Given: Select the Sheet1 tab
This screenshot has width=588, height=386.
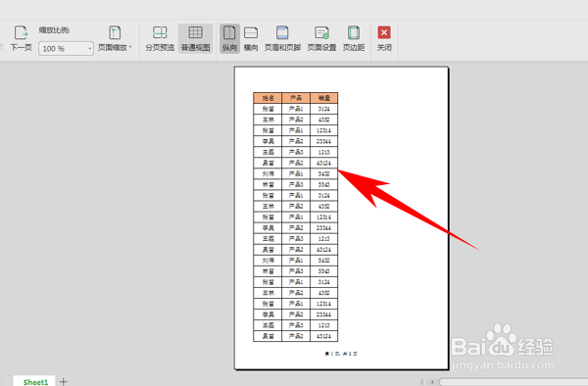Looking at the screenshot, I should coord(35,381).
